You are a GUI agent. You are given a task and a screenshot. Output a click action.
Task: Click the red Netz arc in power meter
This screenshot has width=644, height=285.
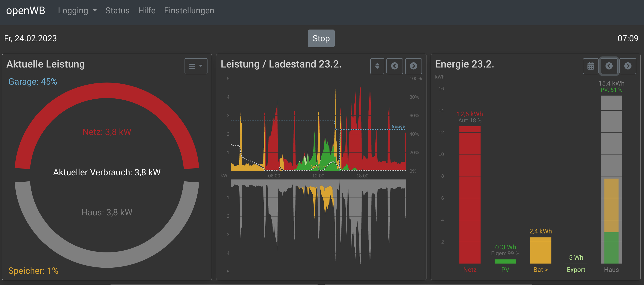[107, 90]
